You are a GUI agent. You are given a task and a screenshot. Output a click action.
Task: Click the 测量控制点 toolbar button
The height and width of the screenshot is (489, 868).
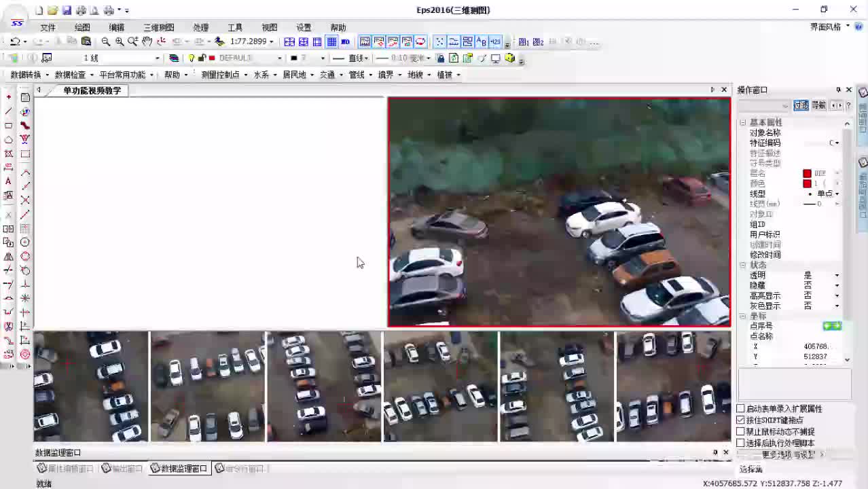220,75
